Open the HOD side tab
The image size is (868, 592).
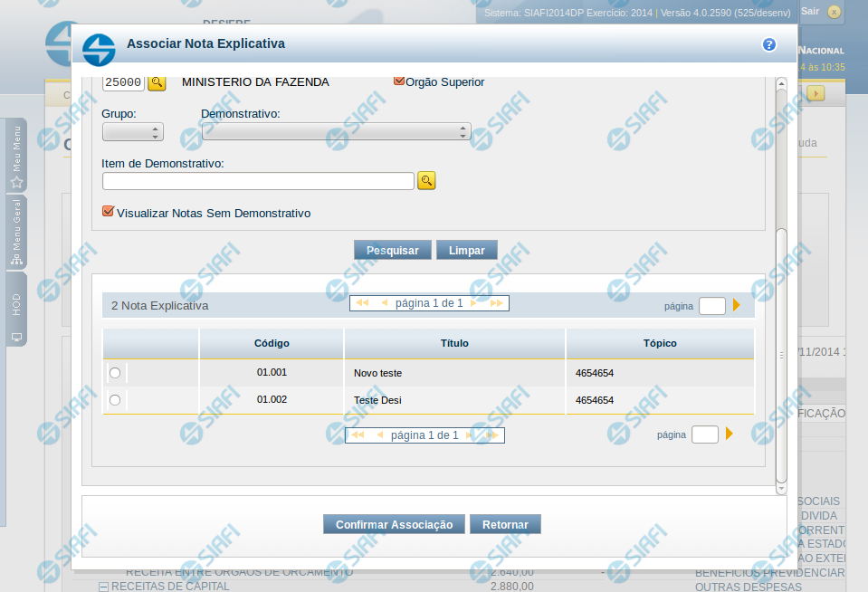[x=16, y=310]
